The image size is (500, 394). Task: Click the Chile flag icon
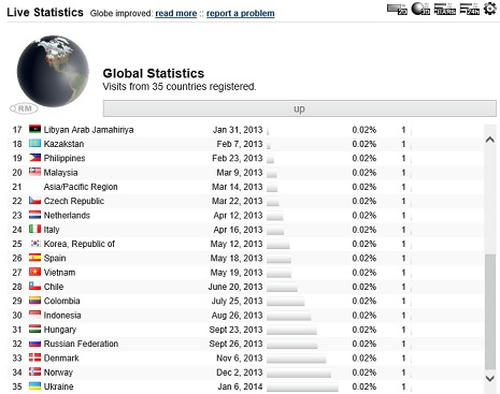pyautogui.click(x=35, y=286)
